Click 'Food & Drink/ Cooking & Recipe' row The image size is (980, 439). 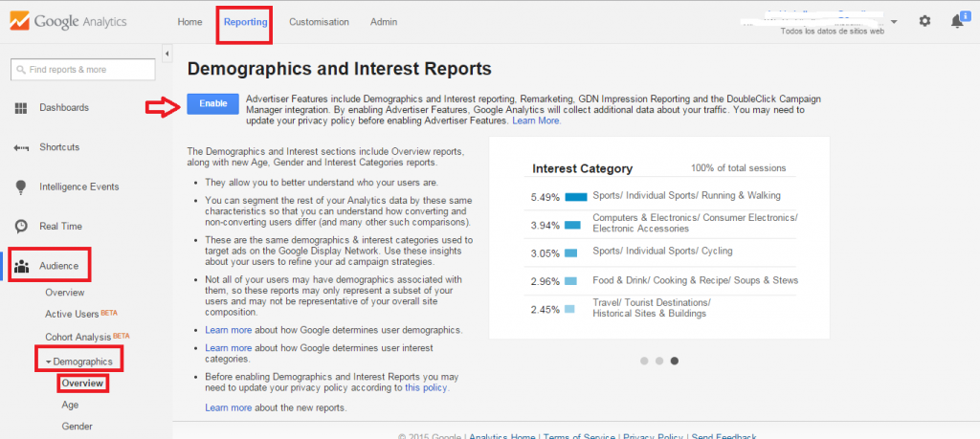coord(664,281)
